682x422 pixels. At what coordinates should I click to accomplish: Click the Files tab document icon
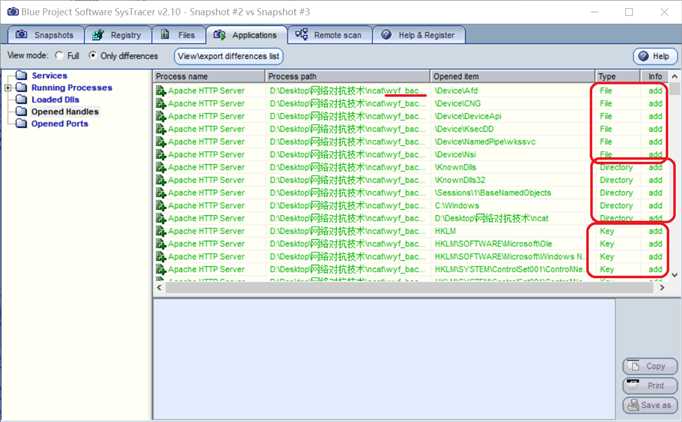[165, 34]
